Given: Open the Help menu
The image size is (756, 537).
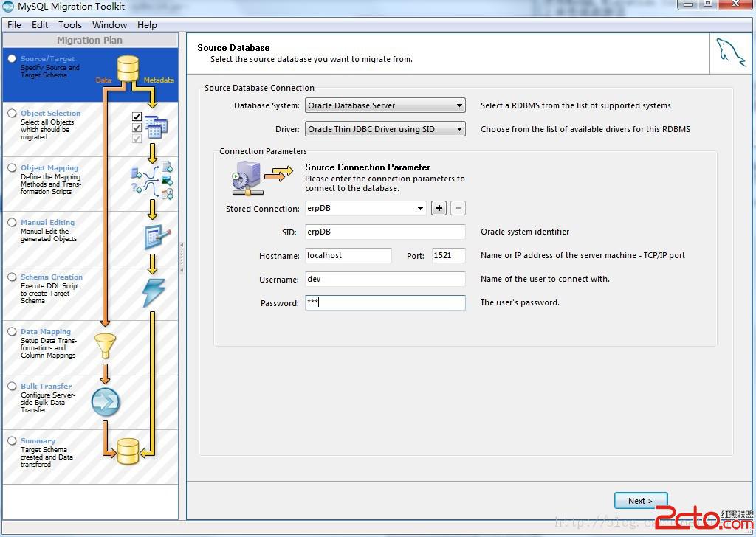Looking at the screenshot, I should point(147,24).
